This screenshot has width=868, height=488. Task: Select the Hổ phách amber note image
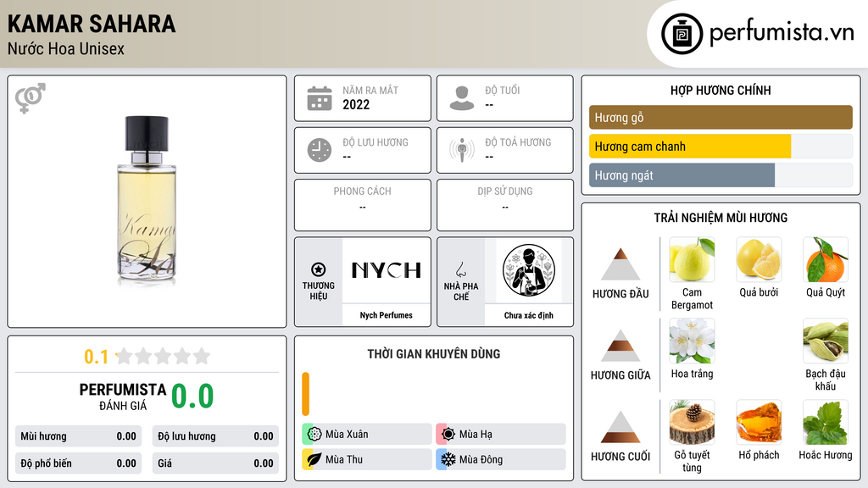coord(759,422)
